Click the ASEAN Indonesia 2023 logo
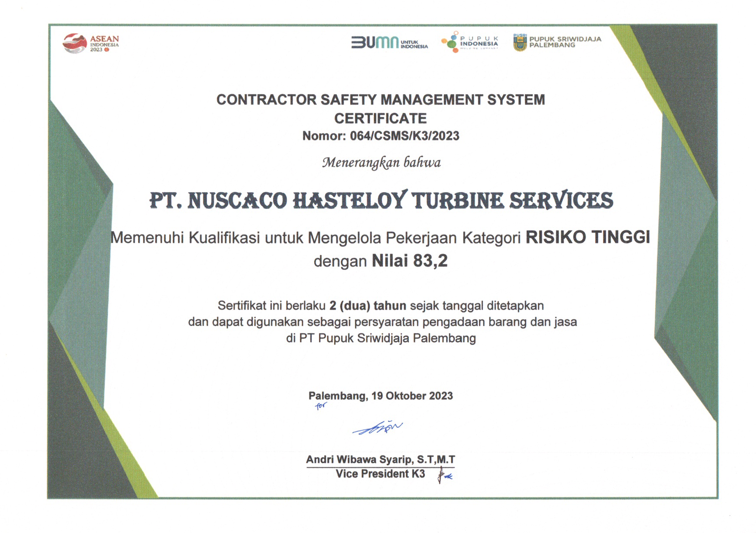756x533 pixels. point(90,44)
